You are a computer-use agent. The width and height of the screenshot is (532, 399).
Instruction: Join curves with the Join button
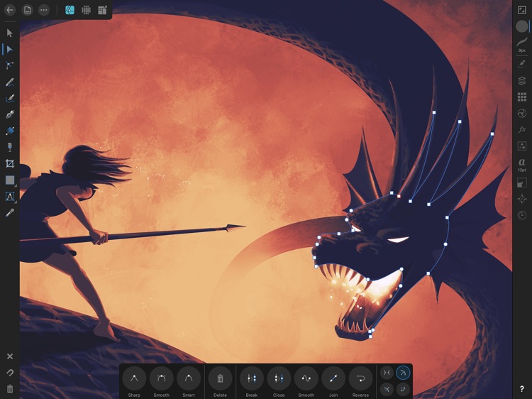[333, 378]
